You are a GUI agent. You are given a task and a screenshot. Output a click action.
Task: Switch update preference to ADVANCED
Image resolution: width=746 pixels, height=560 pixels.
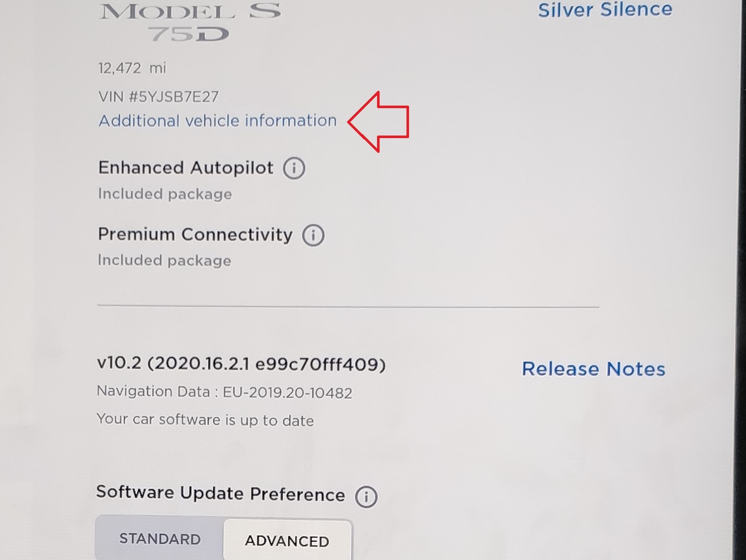click(287, 541)
